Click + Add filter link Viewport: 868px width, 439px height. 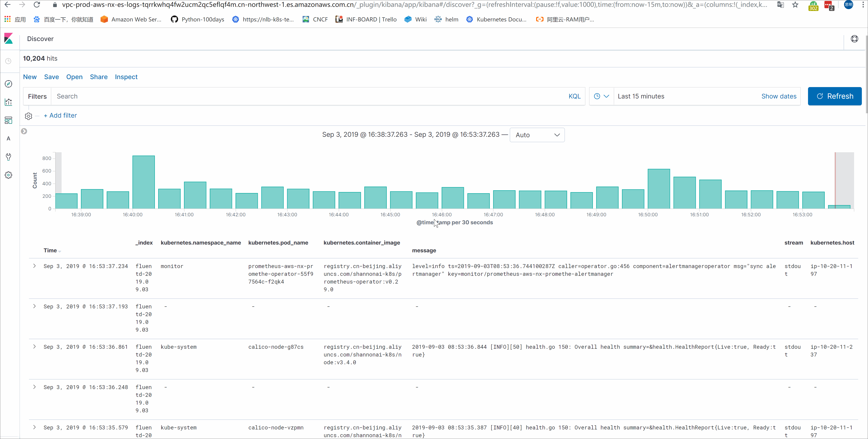tap(60, 116)
